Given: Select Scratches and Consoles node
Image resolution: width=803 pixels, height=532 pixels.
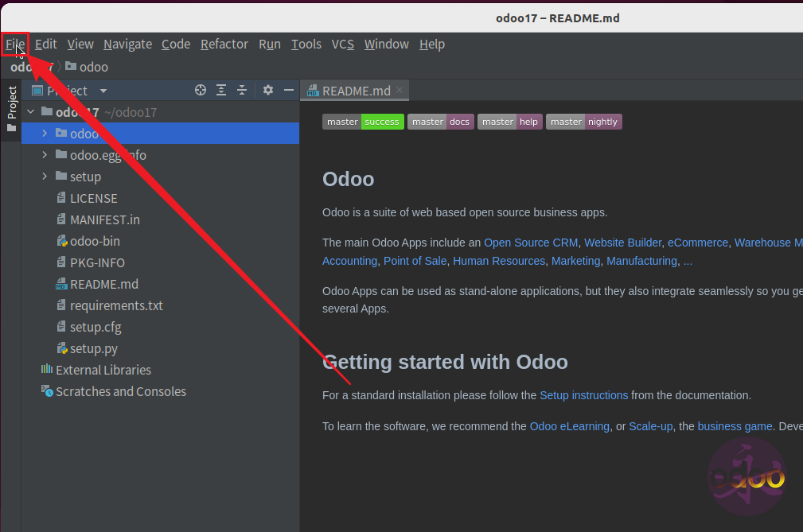Looking at the screenshot, I should (x=160, y=391).
